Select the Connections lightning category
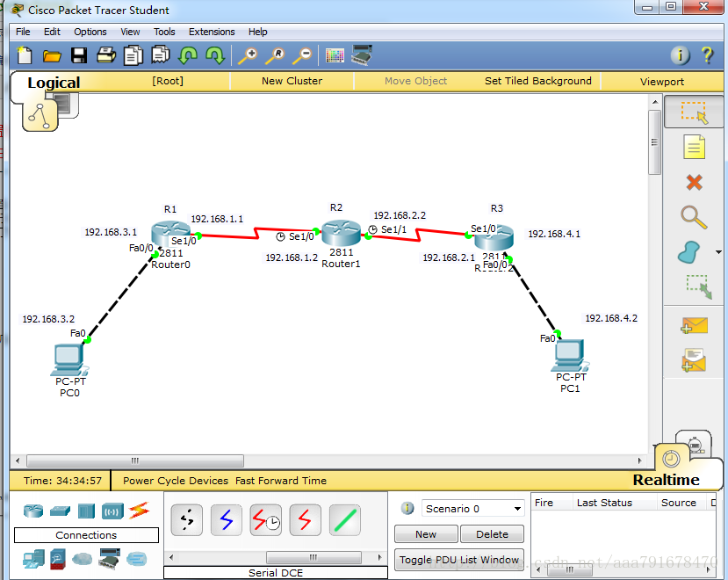 139,511
